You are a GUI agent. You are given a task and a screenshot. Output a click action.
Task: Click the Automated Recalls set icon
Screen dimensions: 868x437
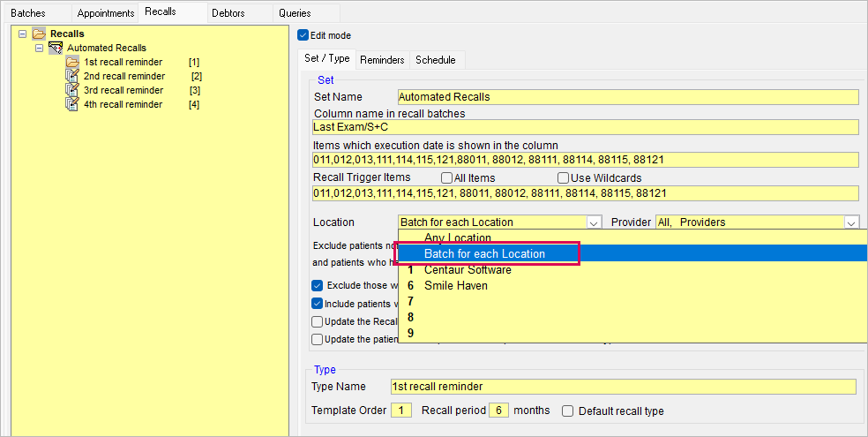tap(56, 49)
